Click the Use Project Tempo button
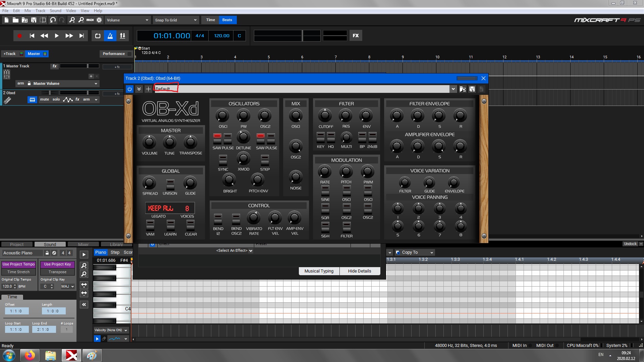 click(19, 264)
